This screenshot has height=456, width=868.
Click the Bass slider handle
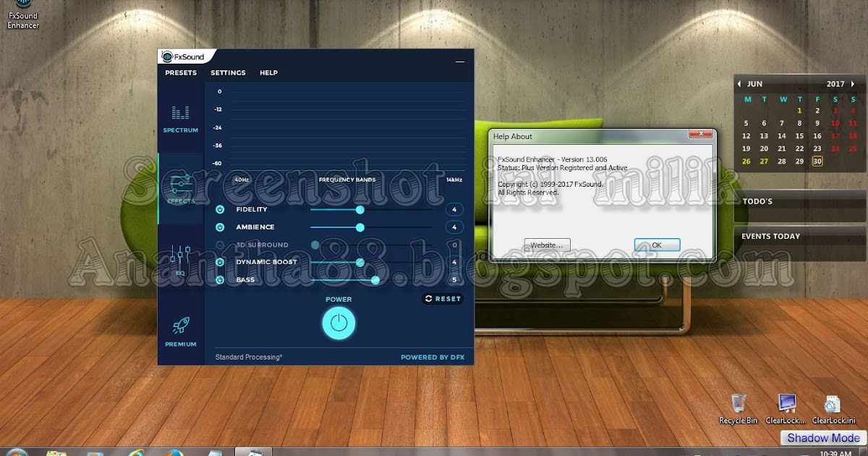pyautogui.click(x=375, y=279)
